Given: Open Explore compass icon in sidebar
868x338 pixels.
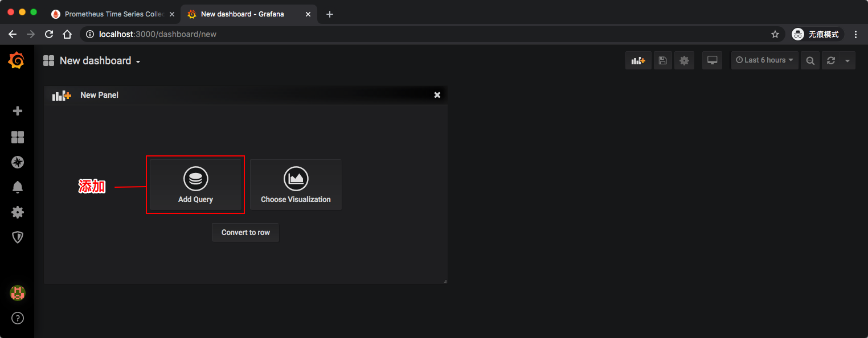Looking at the screenshot, I should (x=18, y=162).
